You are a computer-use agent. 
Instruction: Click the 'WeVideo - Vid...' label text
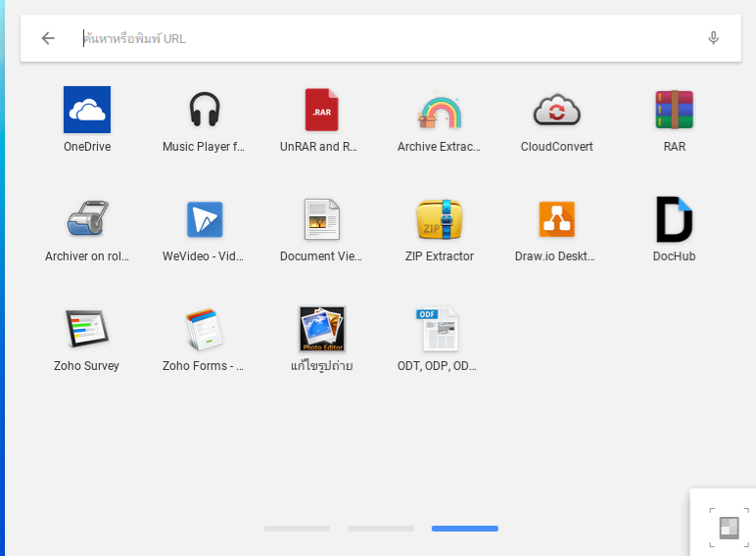point(203,255)
